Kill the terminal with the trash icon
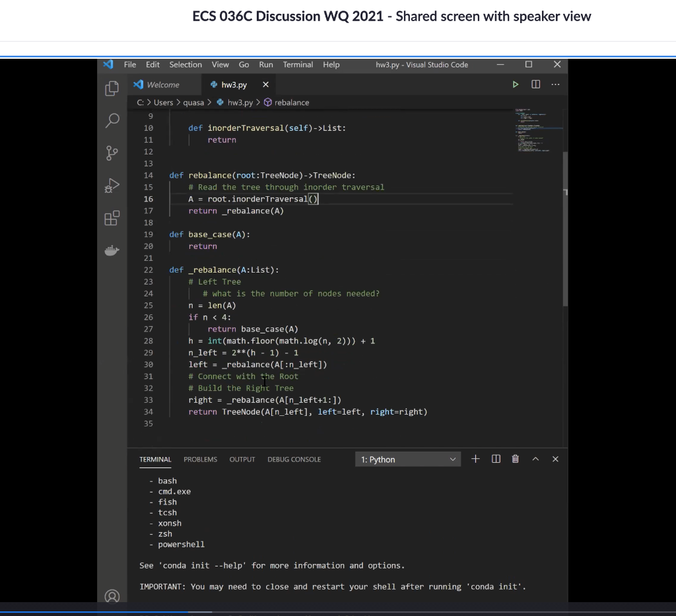676x616 pixels. click(x=515, y=458)
